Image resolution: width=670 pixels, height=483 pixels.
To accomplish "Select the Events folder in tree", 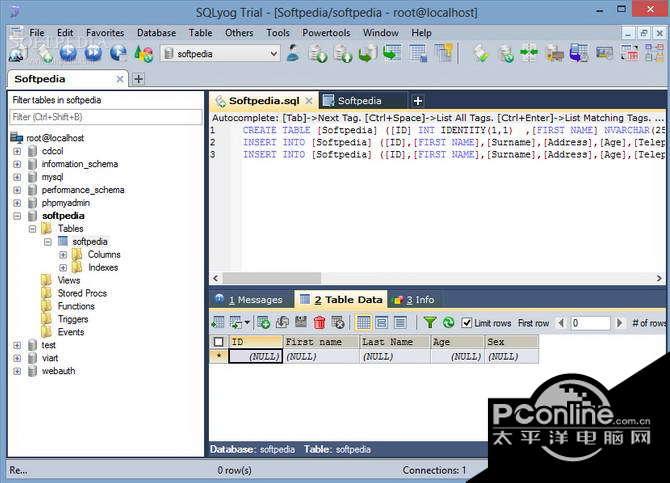I will (71, 332).
